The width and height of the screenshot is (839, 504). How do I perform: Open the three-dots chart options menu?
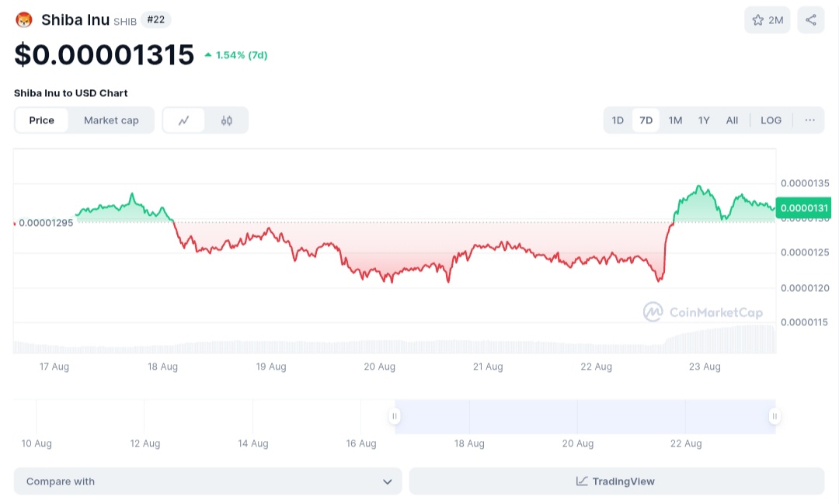(x=809, y=120)
